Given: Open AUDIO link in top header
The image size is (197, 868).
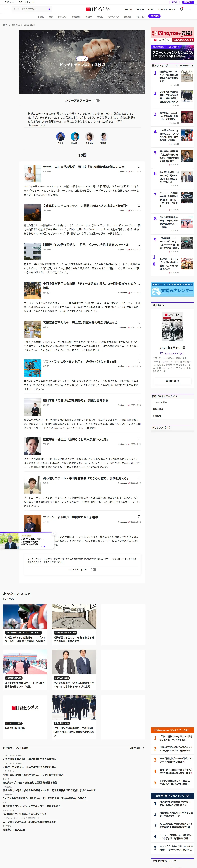Looking at the screenshot, I should (x=128, y=9).
